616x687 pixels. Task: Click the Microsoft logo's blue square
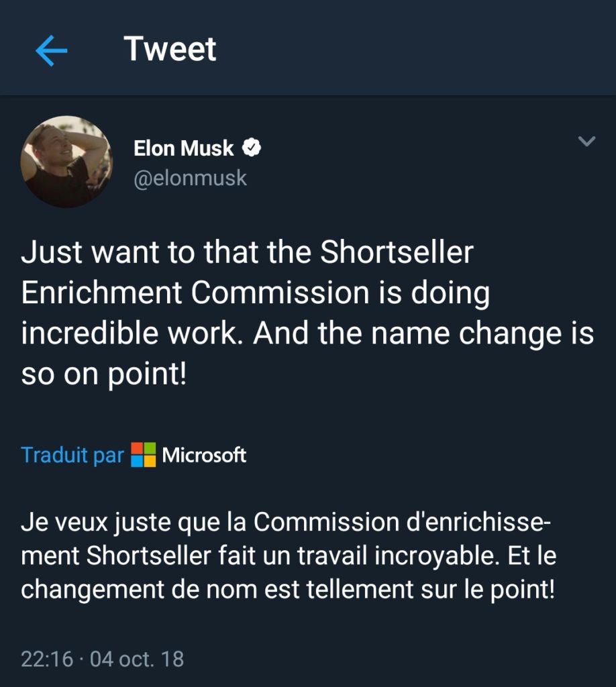137,462
